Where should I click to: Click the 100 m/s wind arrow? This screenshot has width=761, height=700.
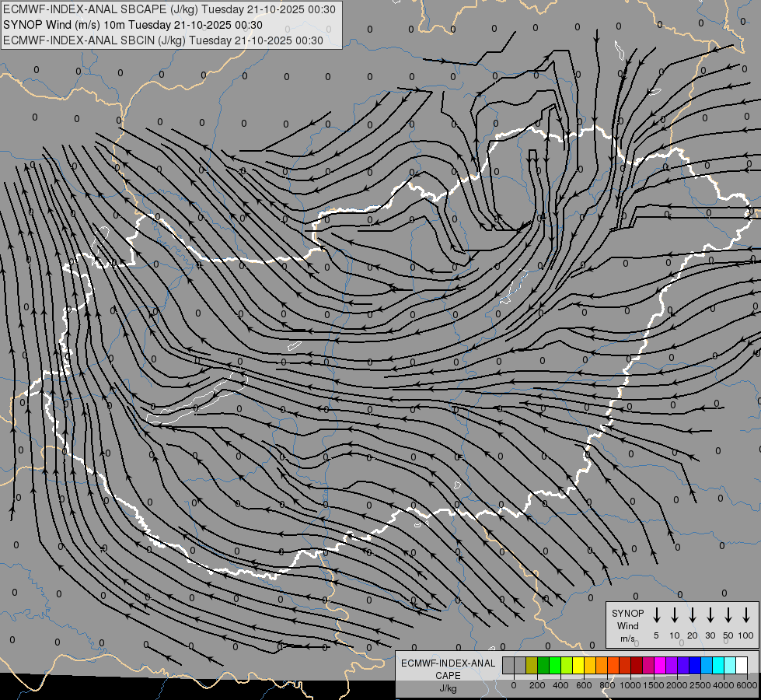tap(746, 615)
